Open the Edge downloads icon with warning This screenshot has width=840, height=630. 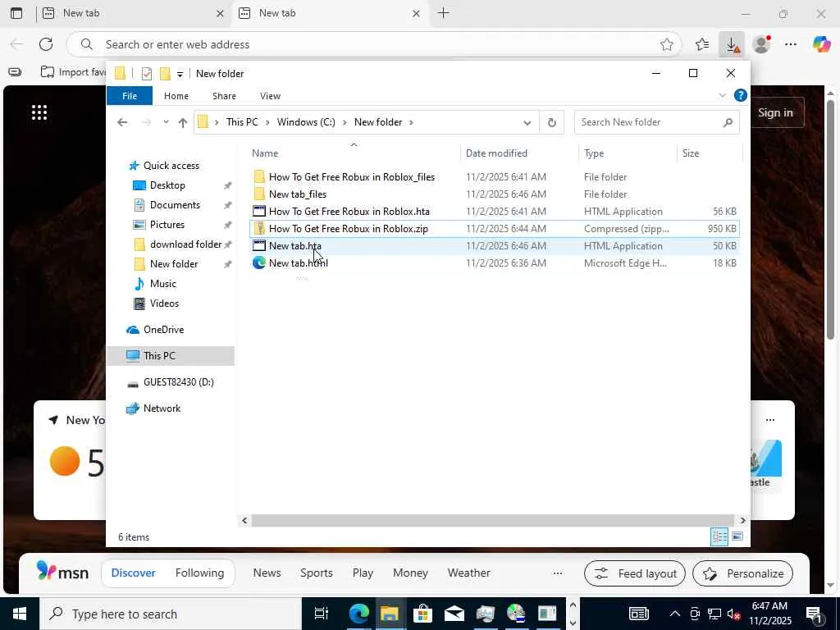click(732, 44)
